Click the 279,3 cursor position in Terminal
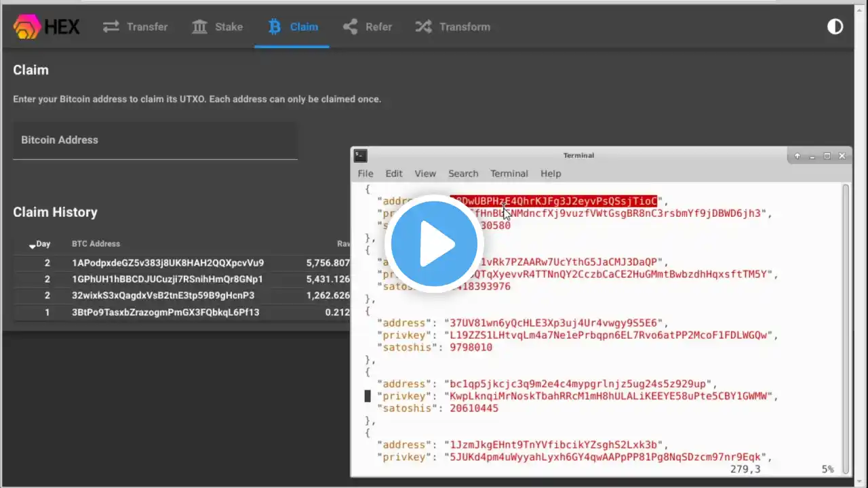Image resolution: width=868 pixels, height=488 pixels. pyautogui.click(x=745, y=469)
